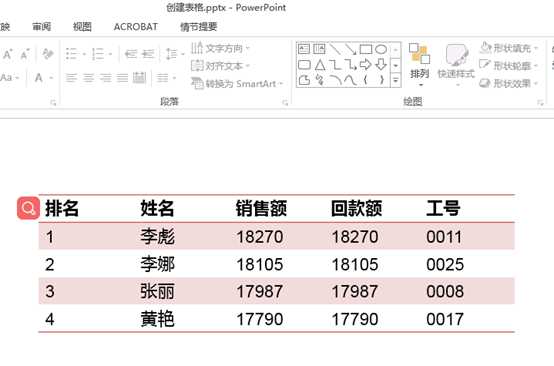This screenshot has height=366, width=554.
Task: Toggle Justify paragraph alignment
Action: pyautogui.click(x=122, y=77)
